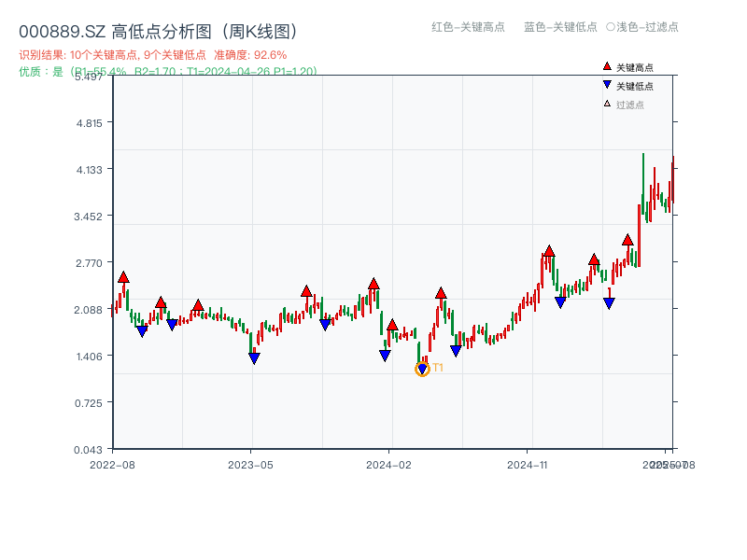747x560 pixels.
Task: Click the 2024-02 x-axis date label
Action: pyautogui.click(x=388, y=465)
